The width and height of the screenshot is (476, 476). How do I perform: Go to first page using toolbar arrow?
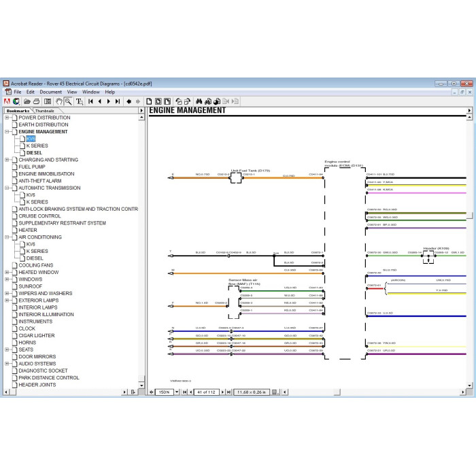[x=90, y=101]
